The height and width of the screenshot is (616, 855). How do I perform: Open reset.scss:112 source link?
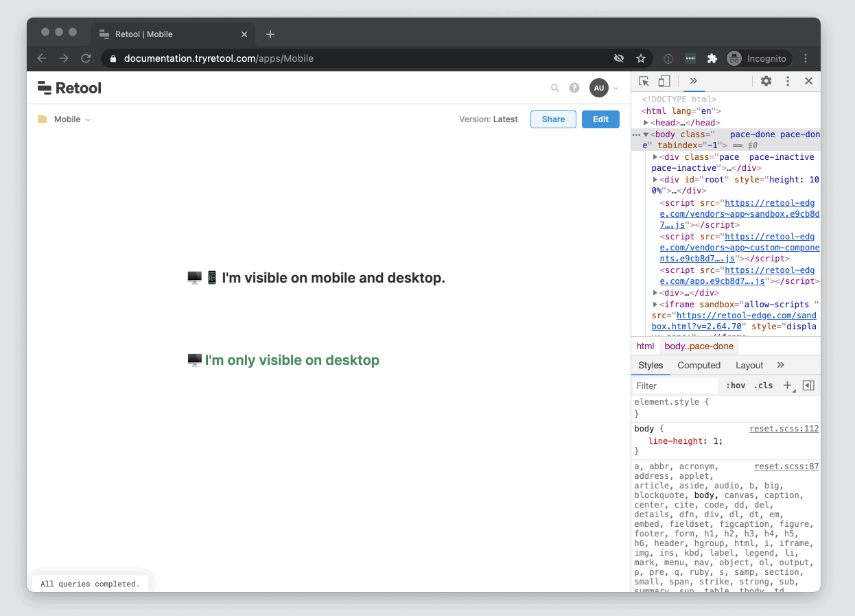click(784, 429)
